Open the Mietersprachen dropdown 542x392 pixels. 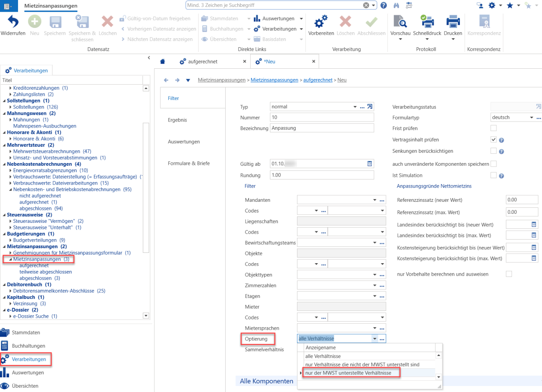[375, 328]
